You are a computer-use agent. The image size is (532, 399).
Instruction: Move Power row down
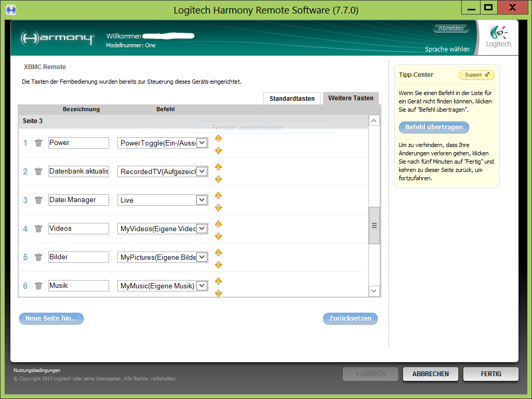[219, 150]
